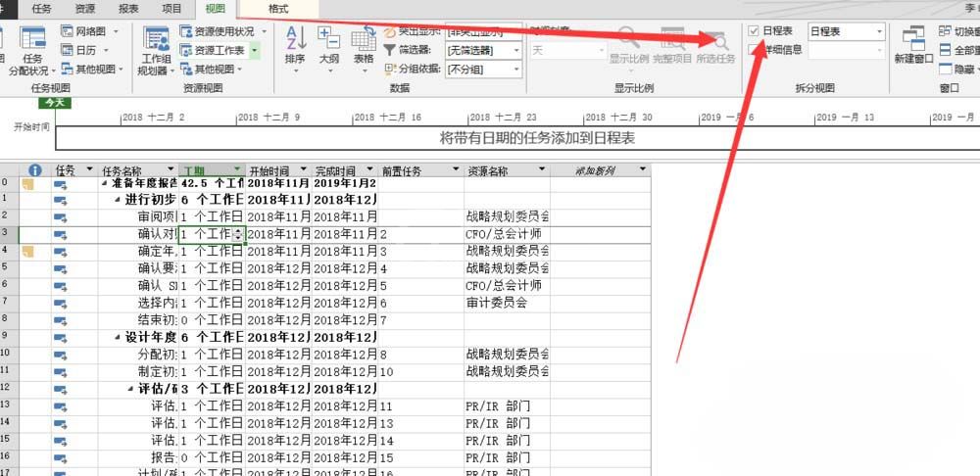Click the 添加新列 column header

pyautogui.click(x=600, y=169)
